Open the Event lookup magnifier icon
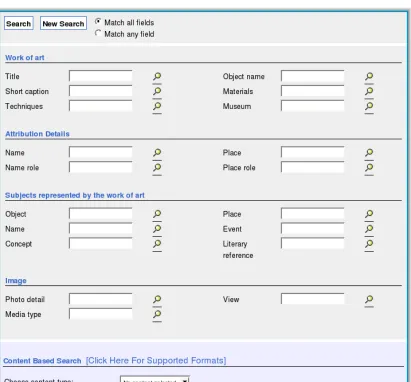The height and width of the screenshot is (382, 411). coord(369,229)
